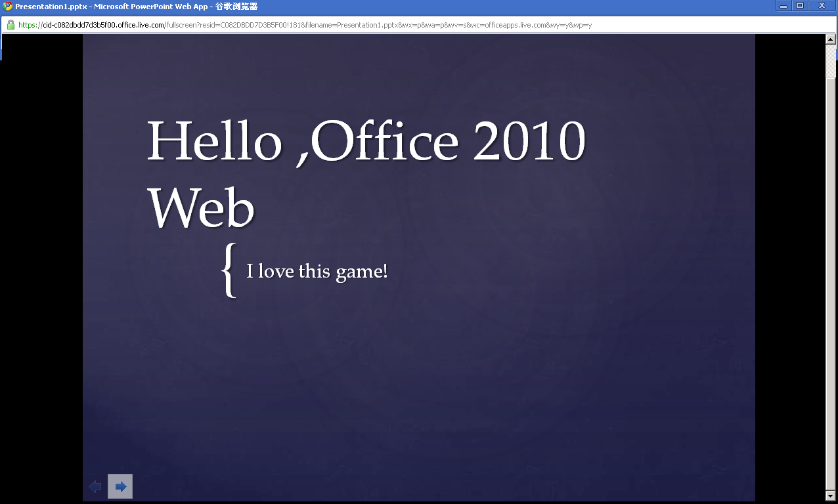Maximize the browser window
The width and height of the screenshot is (838, 504).
800,6
